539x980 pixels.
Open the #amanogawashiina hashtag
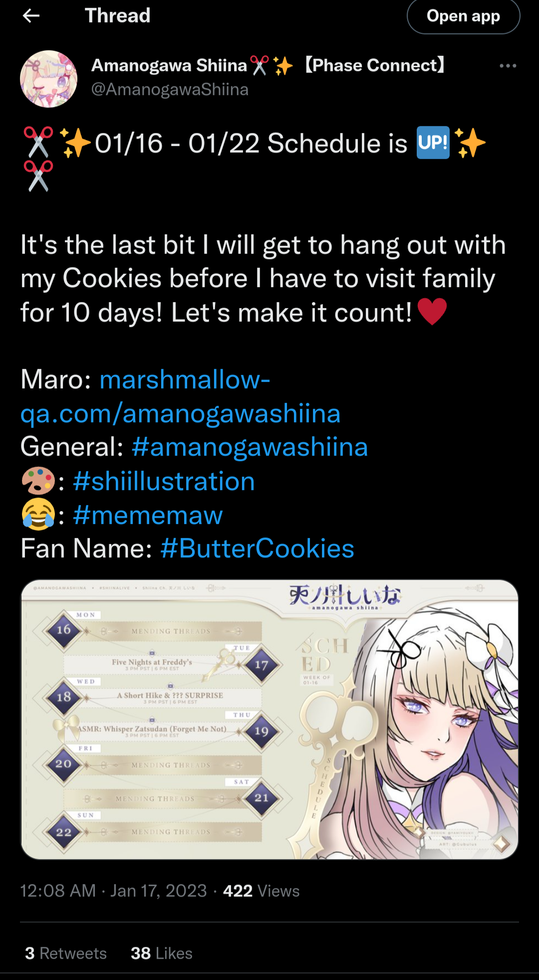point(250,446)
